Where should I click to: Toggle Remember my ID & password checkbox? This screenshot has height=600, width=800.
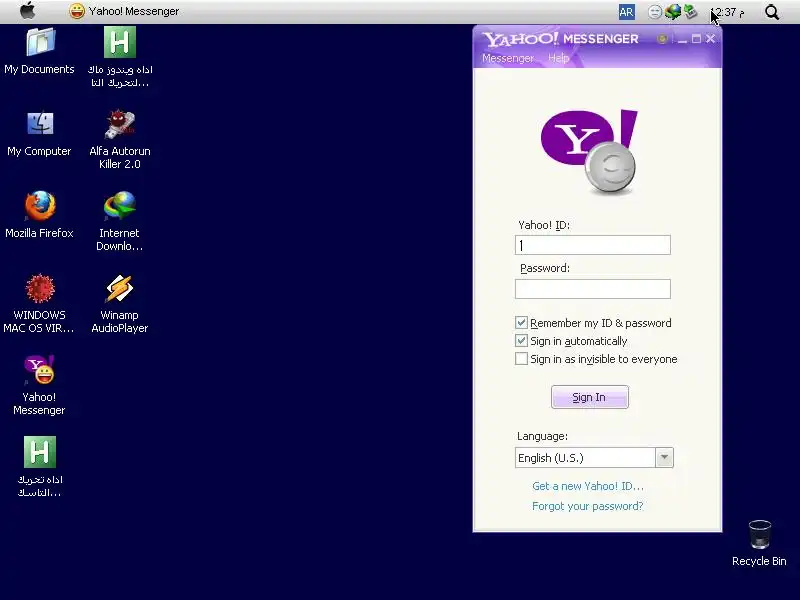click(521, 322)
